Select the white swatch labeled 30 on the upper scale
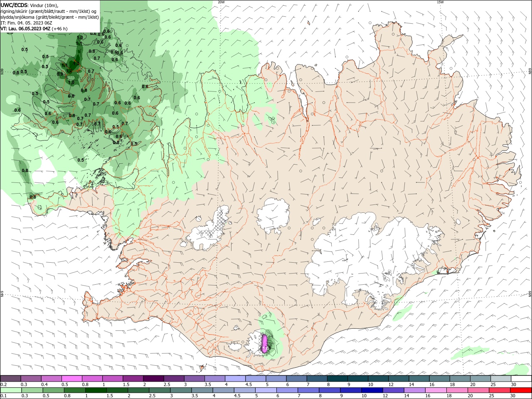The height and width of the screenshot is (399, 532). (521, 379)
